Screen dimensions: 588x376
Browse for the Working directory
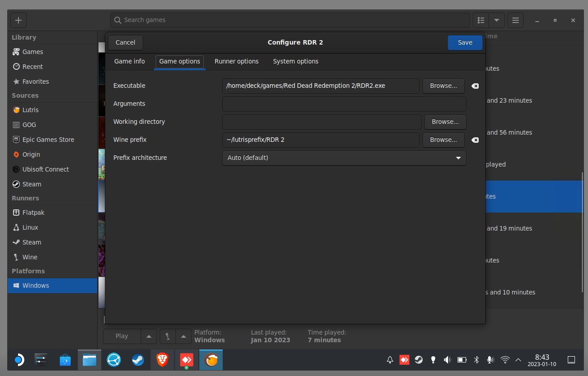click(x=445, y=122)
